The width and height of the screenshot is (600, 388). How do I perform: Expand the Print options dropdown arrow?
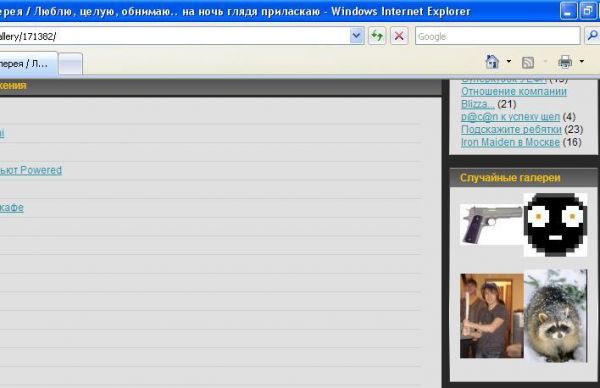point(582,61)
